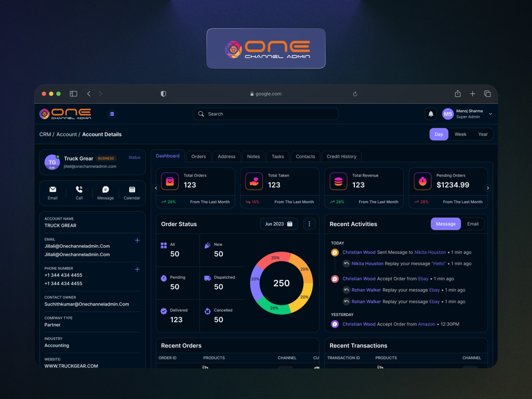Screen dimensions: 532x399
Task: Click the Search input field
Action: tap(266, 114)
